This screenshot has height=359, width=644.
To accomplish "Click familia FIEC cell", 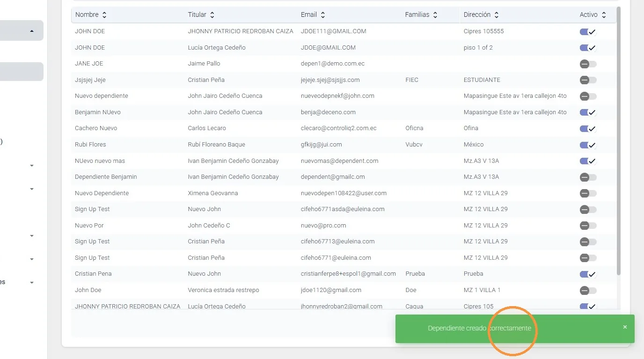I will point(412,80).
